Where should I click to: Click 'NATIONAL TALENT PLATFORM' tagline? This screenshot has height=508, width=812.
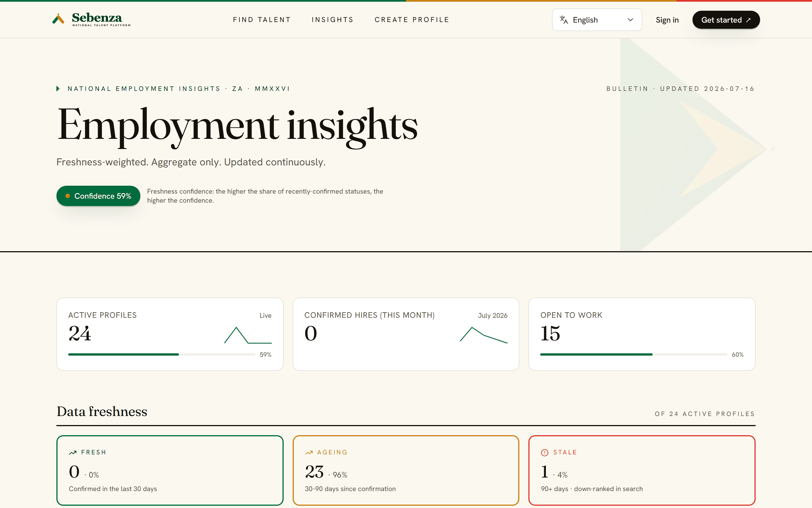[101, 25]
